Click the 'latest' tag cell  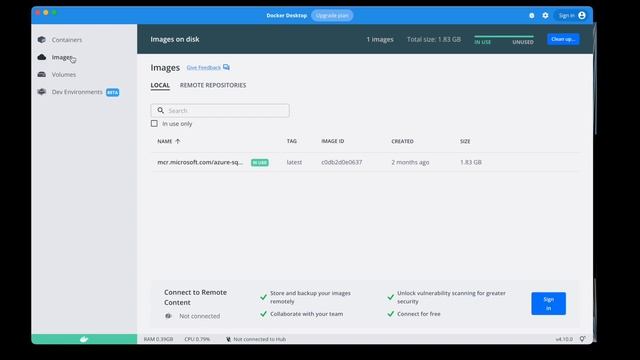tap(294, 162)
